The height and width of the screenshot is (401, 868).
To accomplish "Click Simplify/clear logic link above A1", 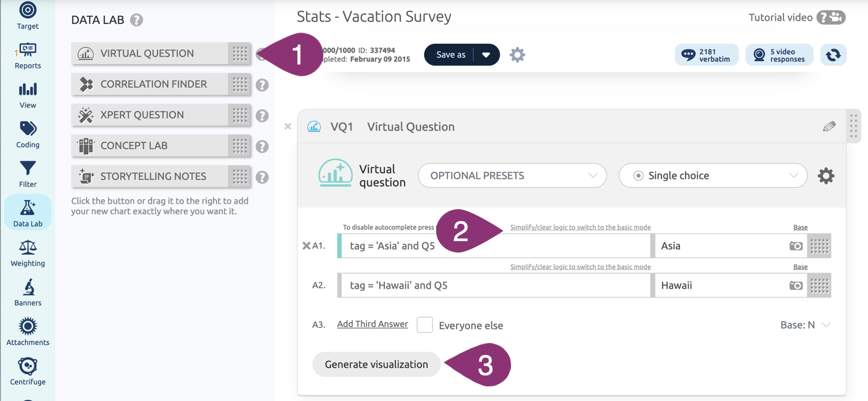I will (580, 227).
